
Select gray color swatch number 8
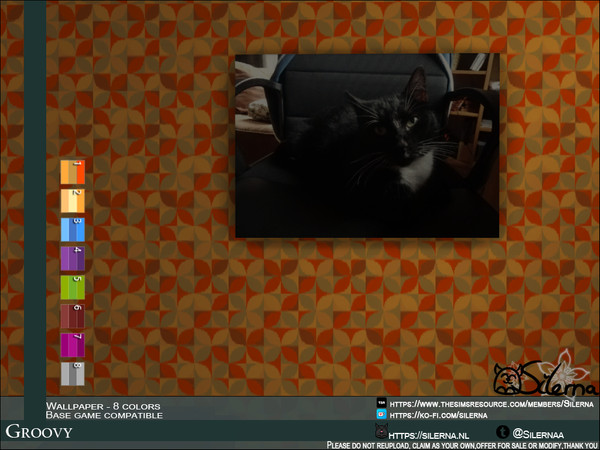pyautogui.click(x=72, y=373)
